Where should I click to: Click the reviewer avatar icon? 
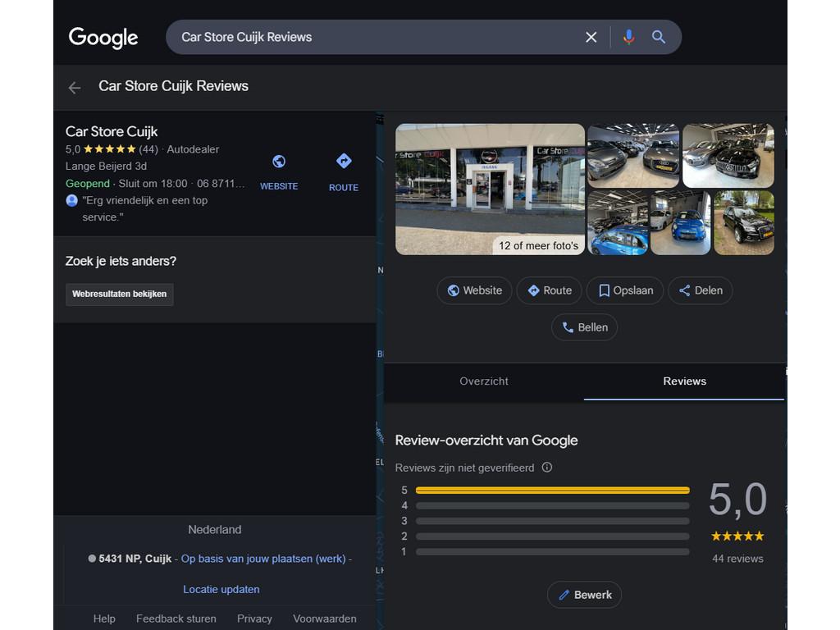point(72,200)
